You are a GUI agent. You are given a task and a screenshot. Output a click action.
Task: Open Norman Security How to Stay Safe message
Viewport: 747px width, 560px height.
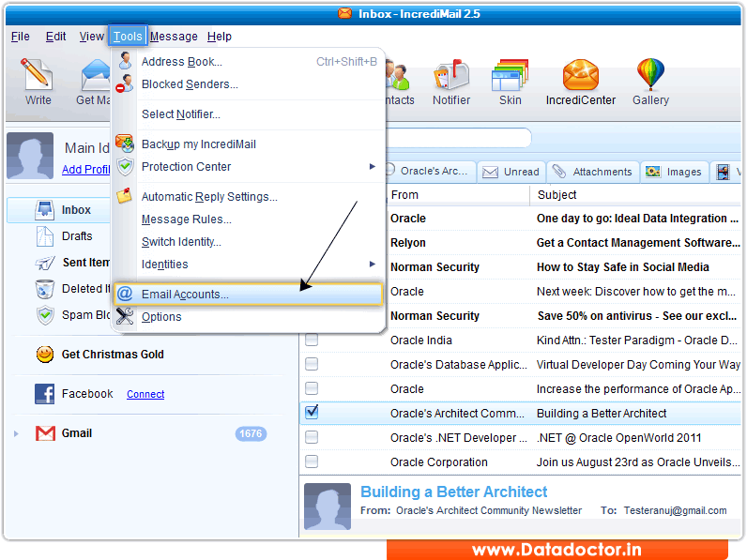coord(565,266)
